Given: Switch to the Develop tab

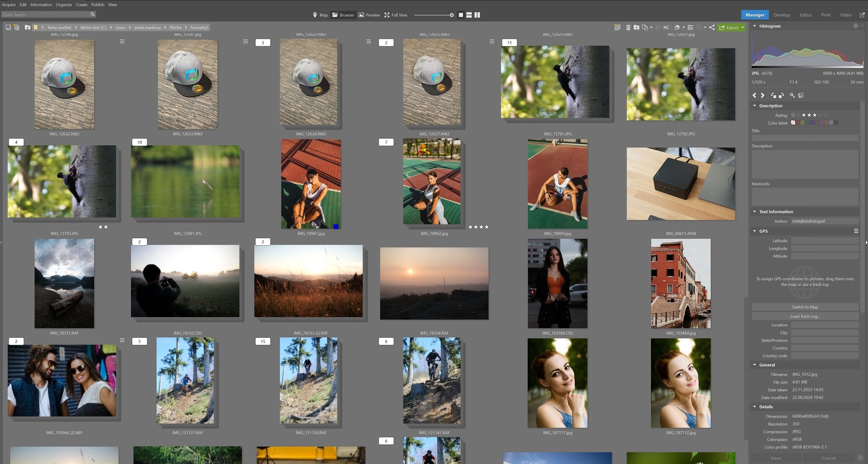Looking at the screenshot, I should [x=782, y=15].
